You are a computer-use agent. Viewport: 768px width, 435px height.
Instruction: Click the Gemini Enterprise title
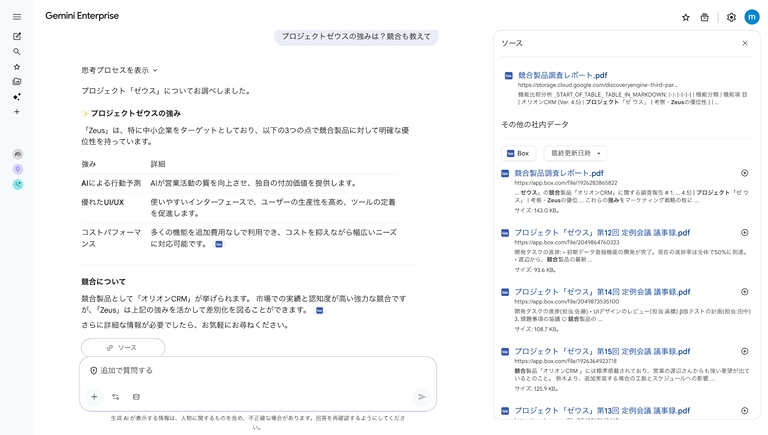82,16
